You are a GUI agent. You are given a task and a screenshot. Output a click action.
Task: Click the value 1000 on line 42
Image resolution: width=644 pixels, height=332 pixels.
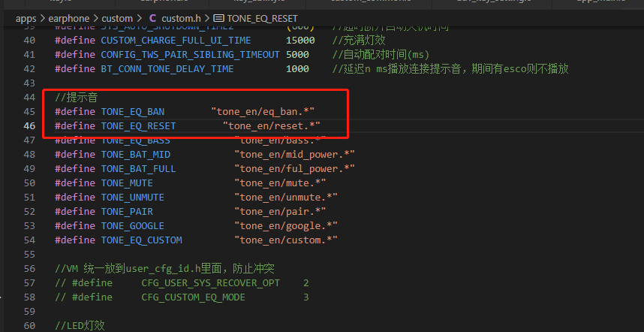(298, 68)
